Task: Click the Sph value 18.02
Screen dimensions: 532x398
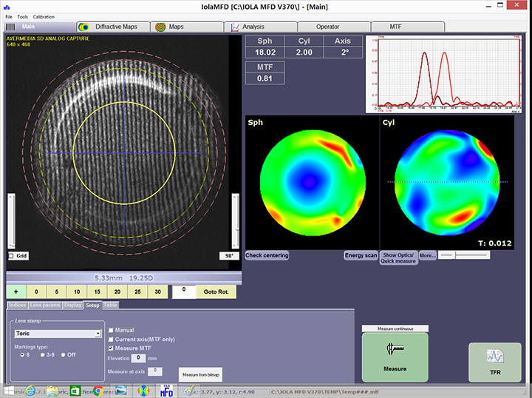Action: tap(265, 53)
